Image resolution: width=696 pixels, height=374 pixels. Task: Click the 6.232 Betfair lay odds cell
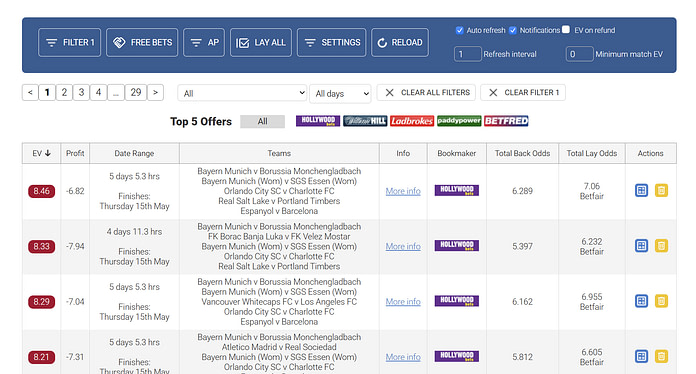592,246
